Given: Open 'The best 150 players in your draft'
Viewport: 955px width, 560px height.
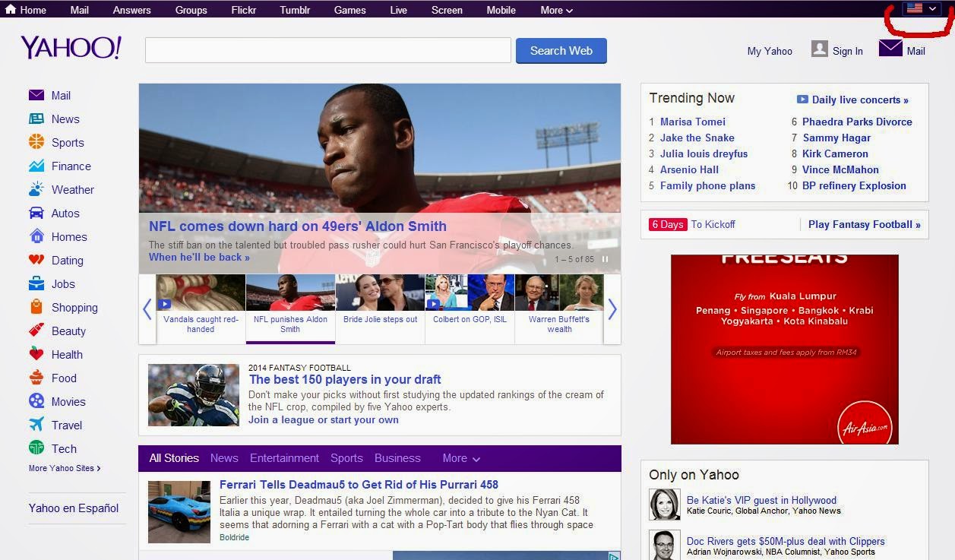Looking at the screenshot, I should pos(345,379).
